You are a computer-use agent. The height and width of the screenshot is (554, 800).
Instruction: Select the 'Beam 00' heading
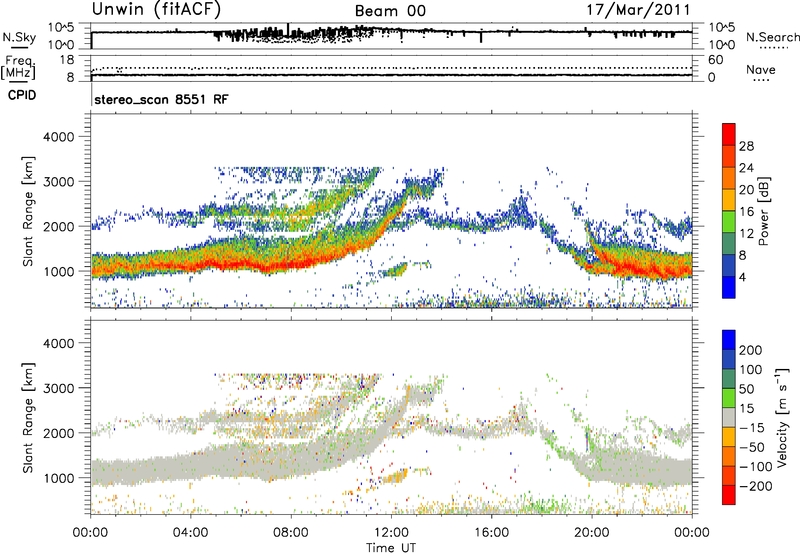390,11
